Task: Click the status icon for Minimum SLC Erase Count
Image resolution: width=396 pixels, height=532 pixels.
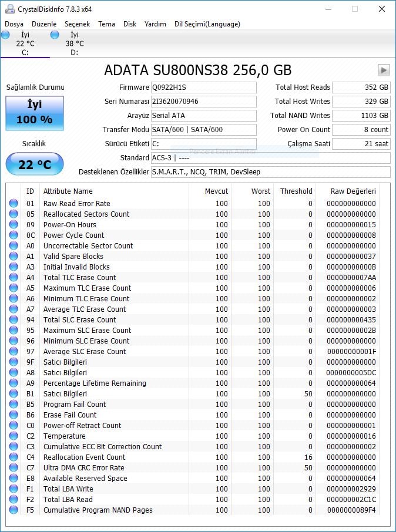Action: click(14, 341)
